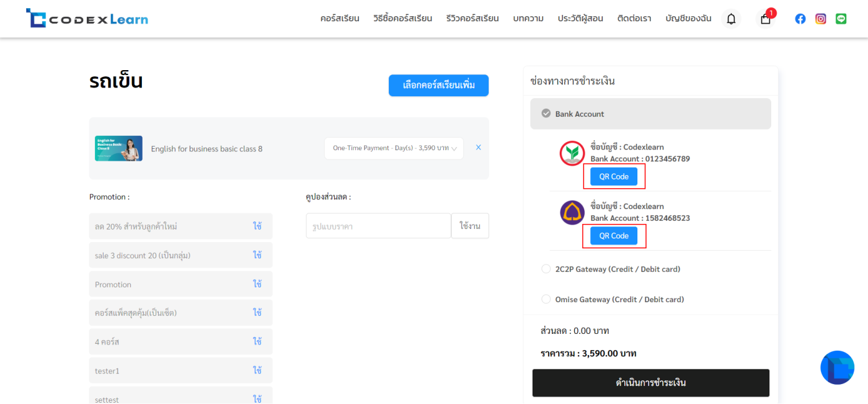The image size is (868, 404).
Task: Select Bank Account payment option
Action: pos(546,114)
